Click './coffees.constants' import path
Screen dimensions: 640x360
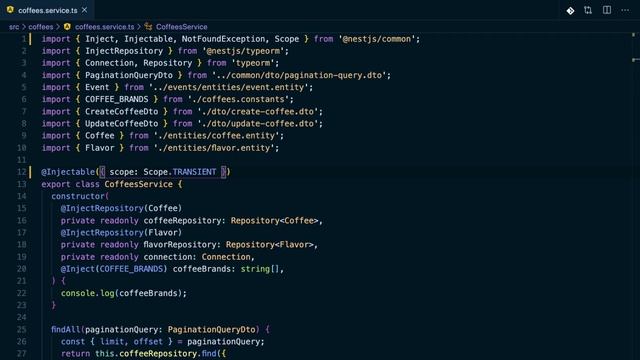pos(238,99)
